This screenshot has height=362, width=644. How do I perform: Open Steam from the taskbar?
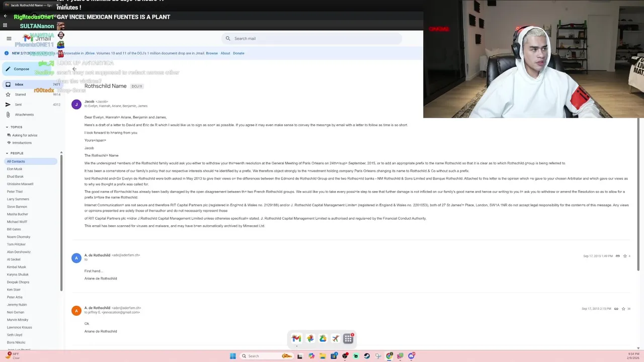pyautogui.click(x=367, y=356)
